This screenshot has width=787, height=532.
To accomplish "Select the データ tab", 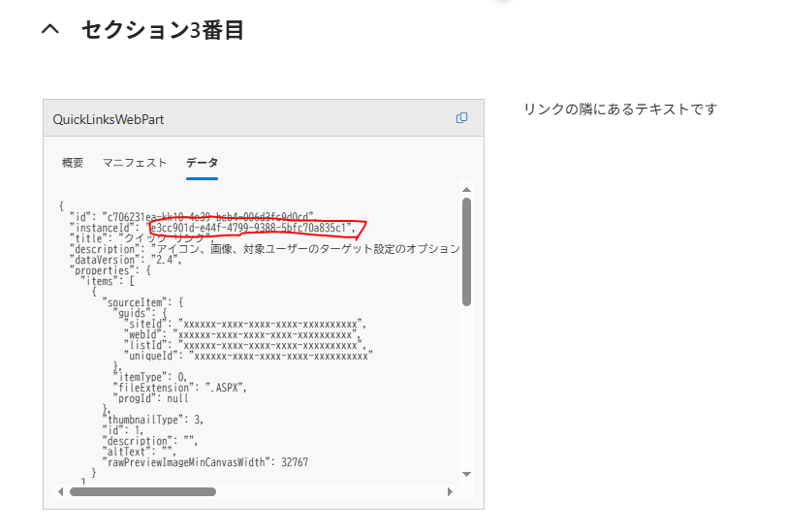I will [202, 163].
